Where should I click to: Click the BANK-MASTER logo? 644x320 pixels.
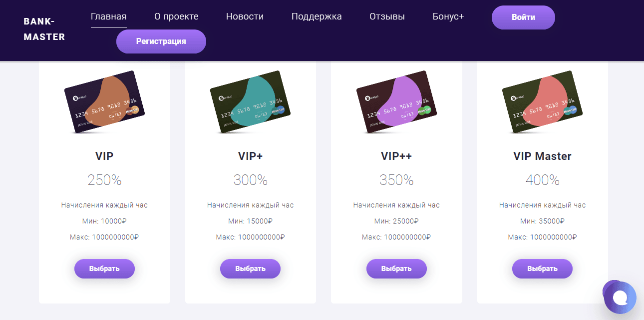(x=44, y=29)
